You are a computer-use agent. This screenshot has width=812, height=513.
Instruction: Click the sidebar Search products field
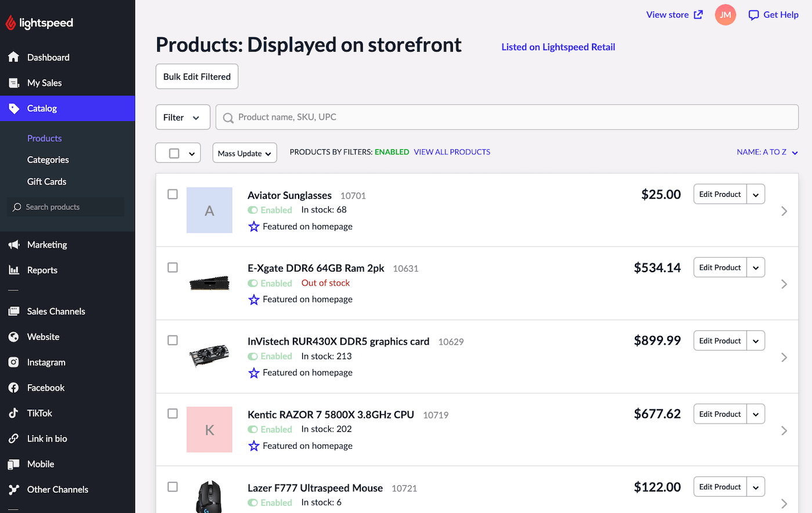[66, 207]
